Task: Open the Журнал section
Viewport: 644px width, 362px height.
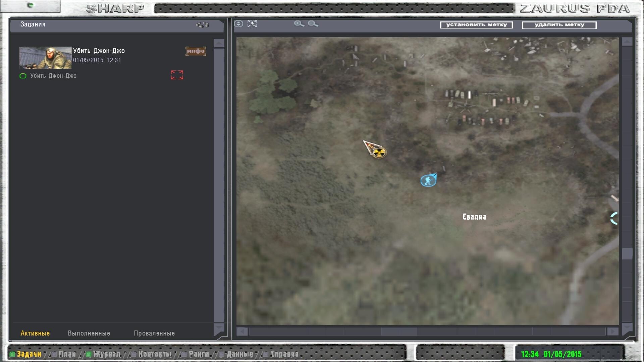Action: click(x=106, y=354)
